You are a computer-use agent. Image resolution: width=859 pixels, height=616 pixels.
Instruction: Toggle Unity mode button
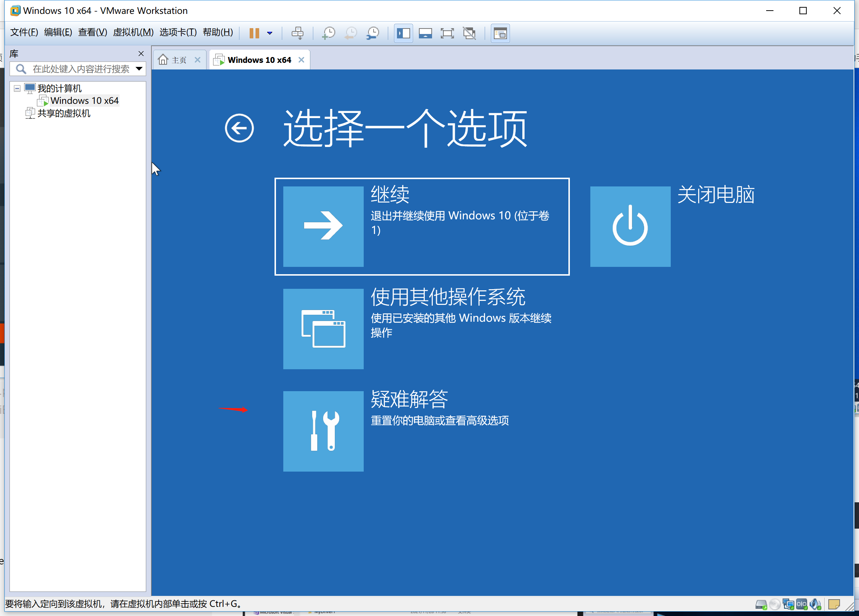pyautogui.click(x=470, y=33)
